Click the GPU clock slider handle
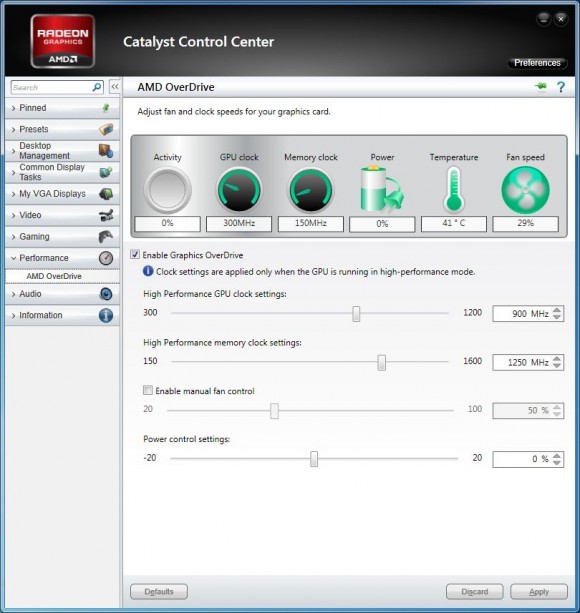Viewport: 580px width, 613px height. [356, 314]
